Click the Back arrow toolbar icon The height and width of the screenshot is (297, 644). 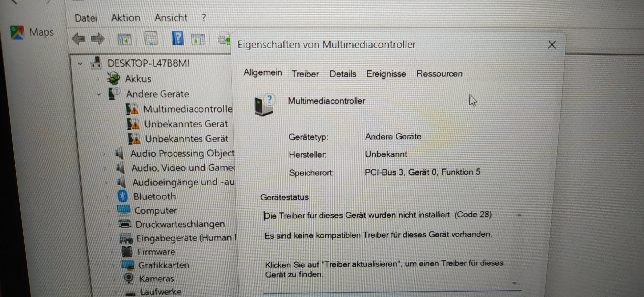click(78, 39)
